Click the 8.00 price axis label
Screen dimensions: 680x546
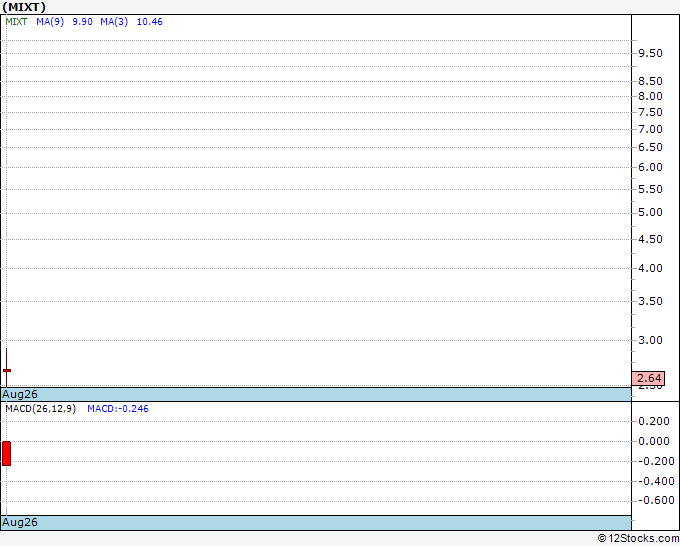pos(651,96)
